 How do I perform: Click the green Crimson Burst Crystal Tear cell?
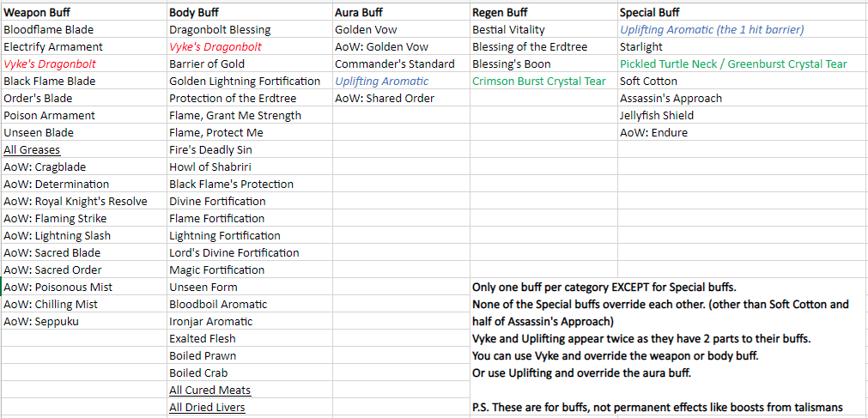539,82
